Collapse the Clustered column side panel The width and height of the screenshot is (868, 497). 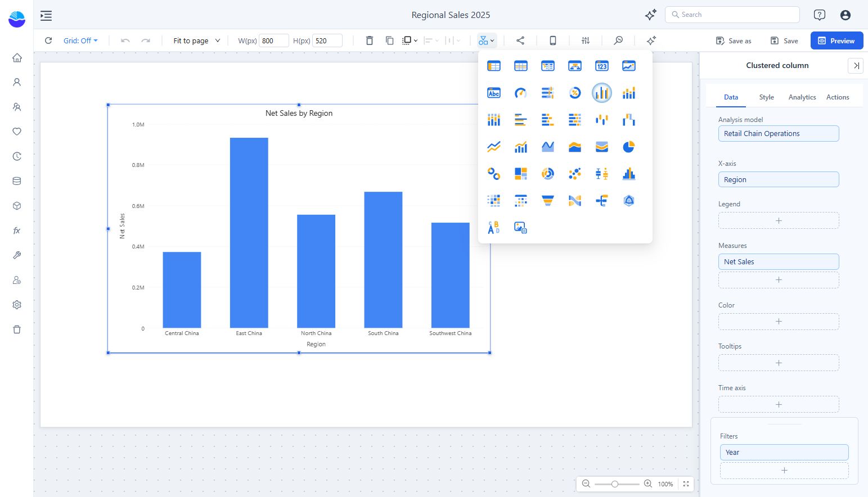[856, 66]
